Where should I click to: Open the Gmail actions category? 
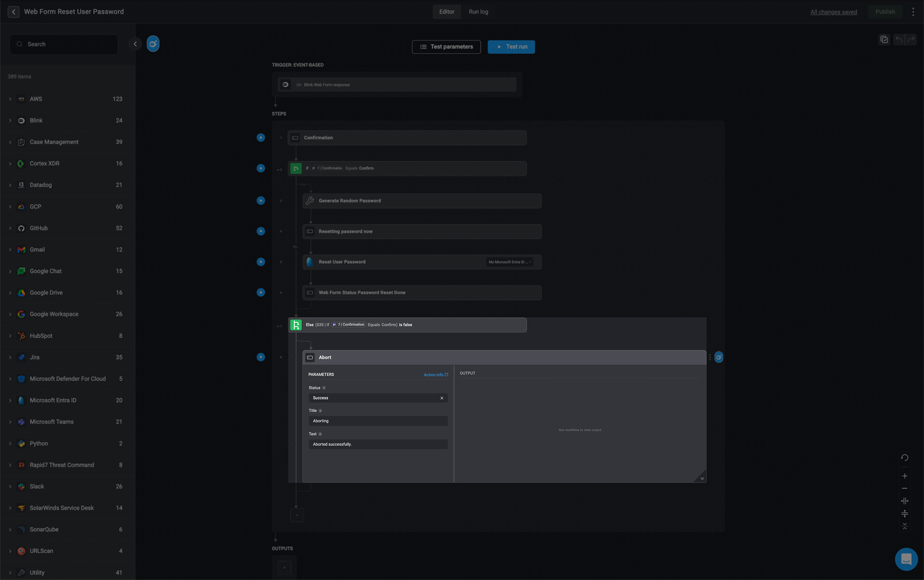point(68,250)
